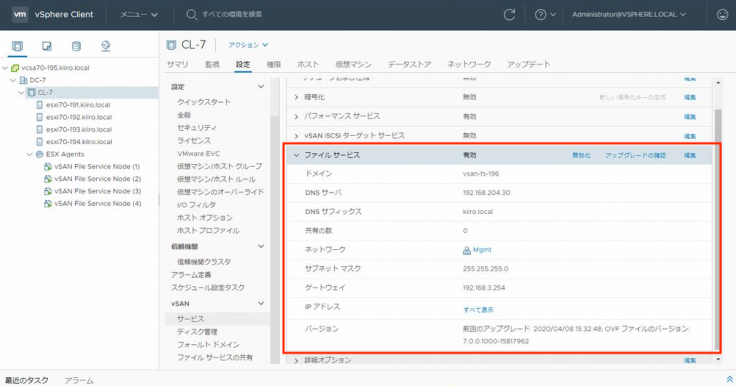Viewport: 736px width, 386px height.
Task: Switch to the データストア tab
Action: click(x=409, y=64)
